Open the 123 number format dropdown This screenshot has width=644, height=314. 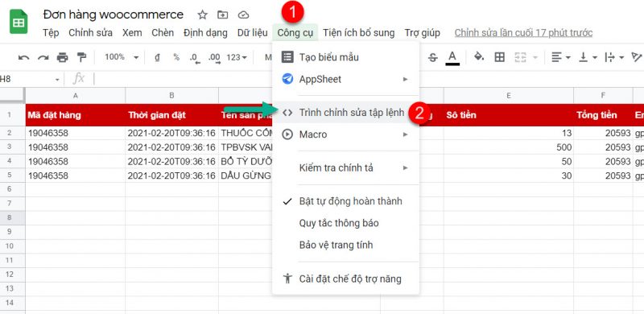click(x=237, y=57)
